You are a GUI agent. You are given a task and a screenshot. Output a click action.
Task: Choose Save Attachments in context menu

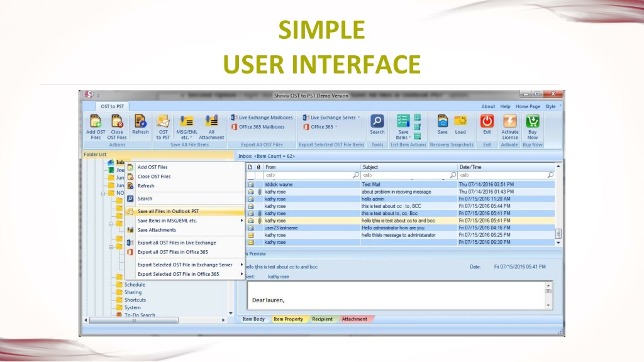185,230
